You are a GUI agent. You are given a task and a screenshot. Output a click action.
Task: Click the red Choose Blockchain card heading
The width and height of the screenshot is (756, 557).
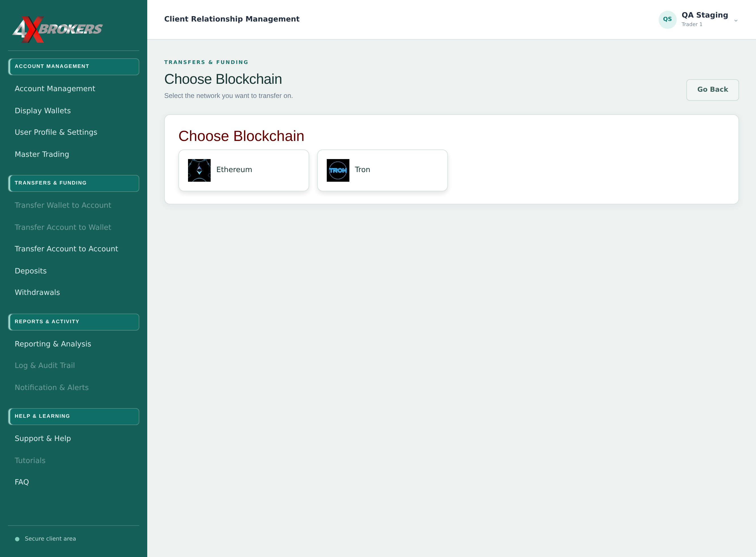(241, 136)
